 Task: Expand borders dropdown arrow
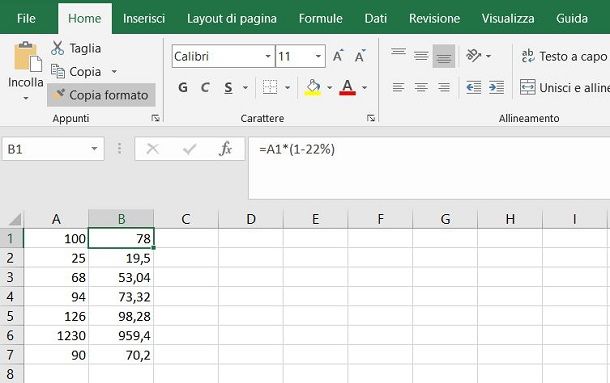[287, 88]
